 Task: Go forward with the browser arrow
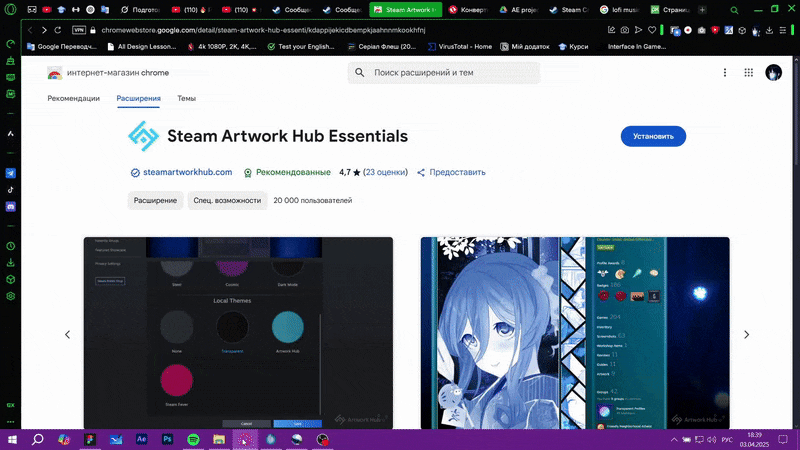click(x=44, y=30)
